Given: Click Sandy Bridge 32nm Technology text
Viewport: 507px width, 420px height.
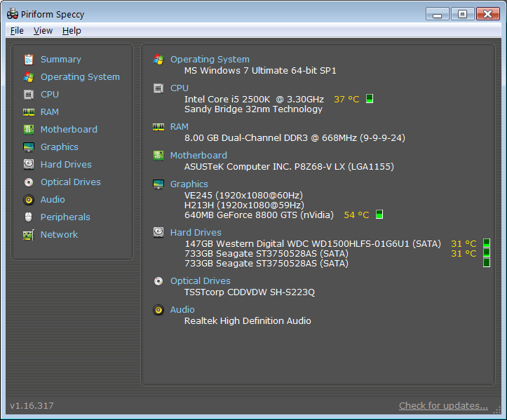Looking at the screenshot, I should coord(254,109).
